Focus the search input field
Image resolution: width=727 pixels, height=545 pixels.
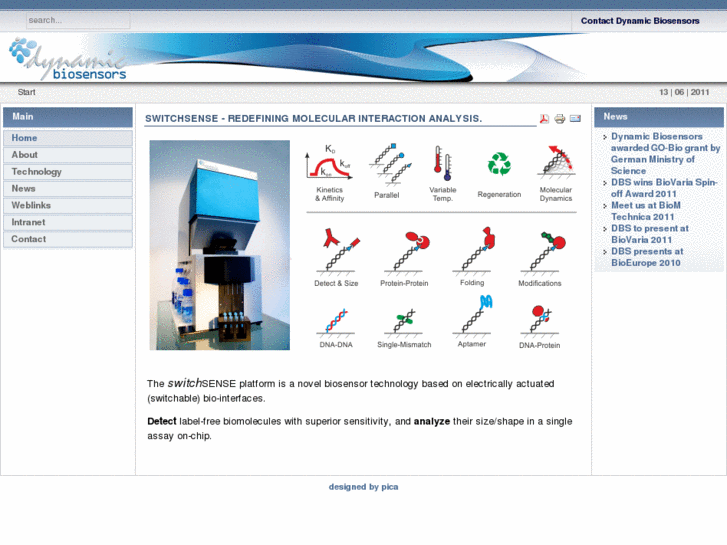click(78, 20)
